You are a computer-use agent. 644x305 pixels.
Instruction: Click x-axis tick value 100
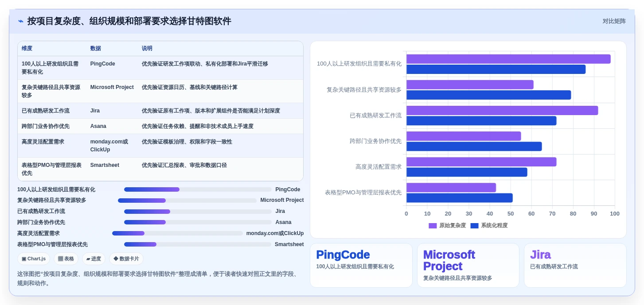(x=615, y=214)
